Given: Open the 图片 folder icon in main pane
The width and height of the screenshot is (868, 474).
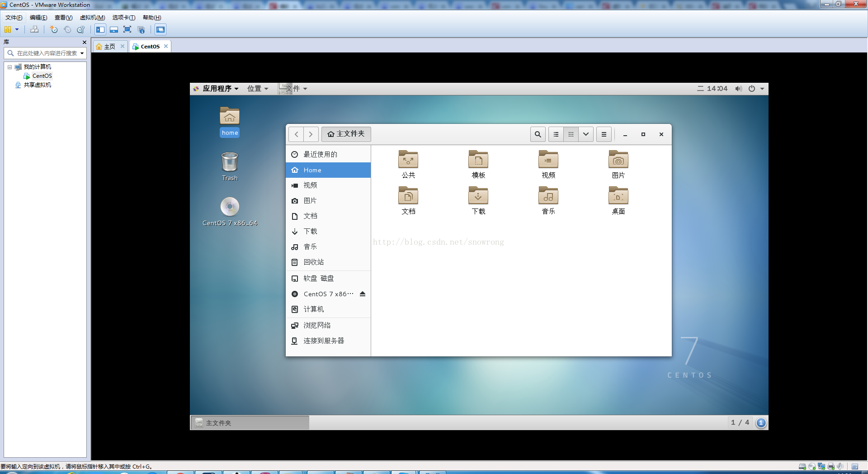Looking at the screenshot, I should (x=618, y=164).
